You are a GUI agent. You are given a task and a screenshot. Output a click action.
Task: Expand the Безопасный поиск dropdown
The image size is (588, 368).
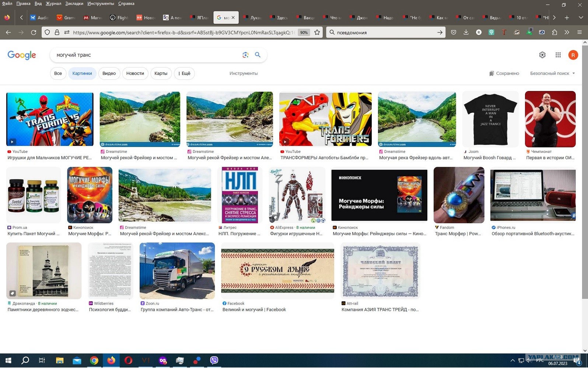(x=552, y=73)
